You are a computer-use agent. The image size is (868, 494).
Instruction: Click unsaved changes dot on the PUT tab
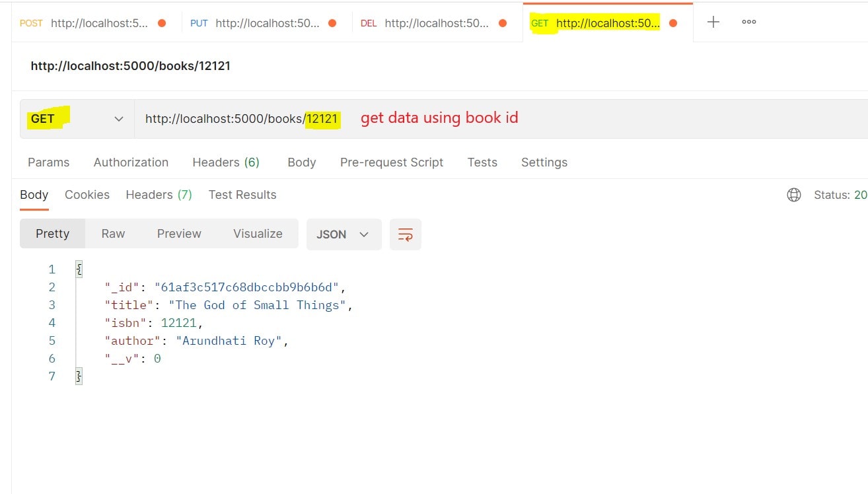click(332, 22)
